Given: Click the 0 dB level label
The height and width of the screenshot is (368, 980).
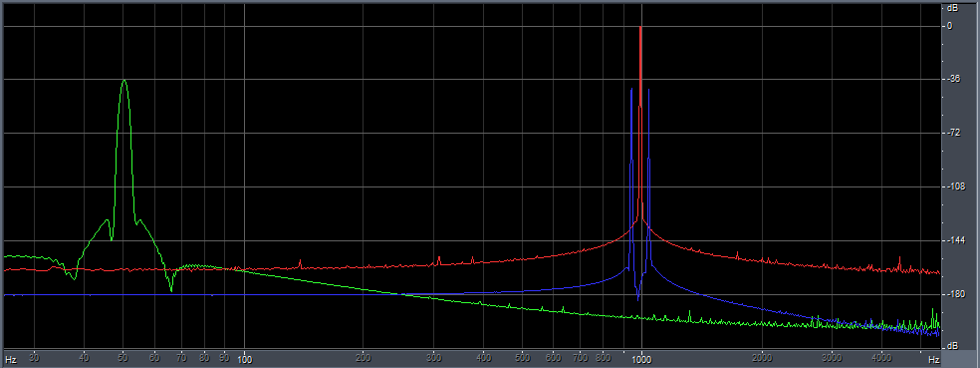Looking at the screenshot, I should coord(950,26).
